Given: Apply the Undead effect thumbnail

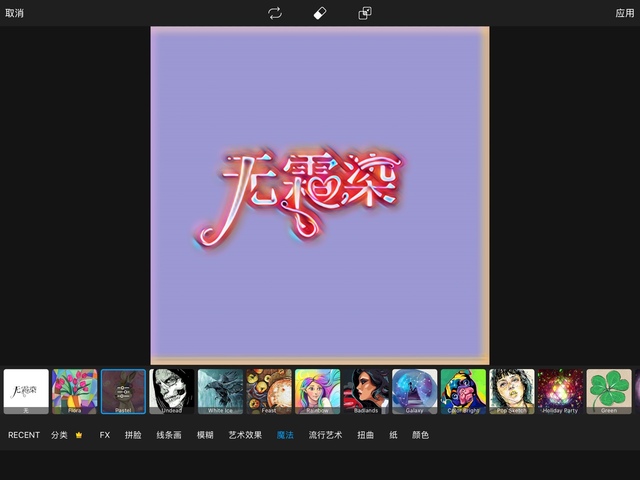Looking at the screenshot, I should pyautogui.click(x=172, y=391).
